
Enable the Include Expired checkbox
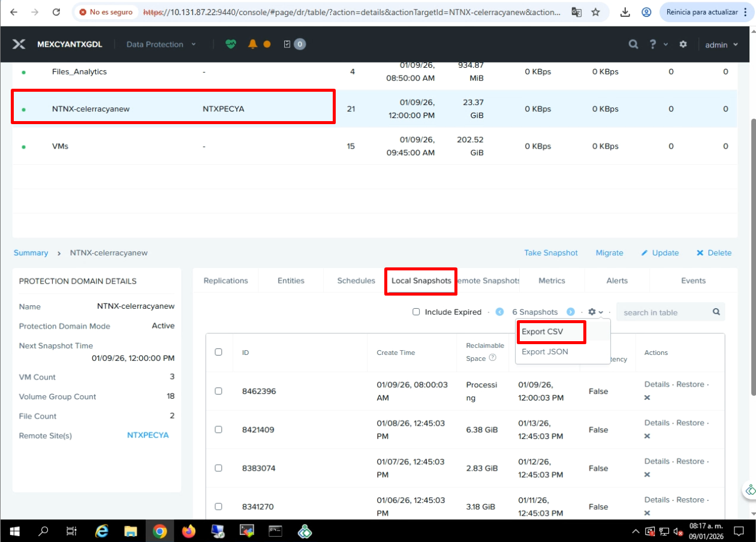click(x=416, y=312)
